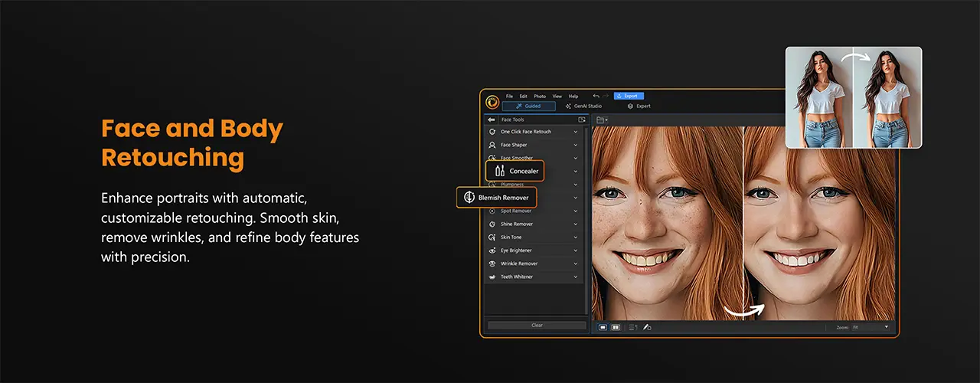Switch to single-image view mode
Viewport: 980px width, 383px height.
point(603,327)
